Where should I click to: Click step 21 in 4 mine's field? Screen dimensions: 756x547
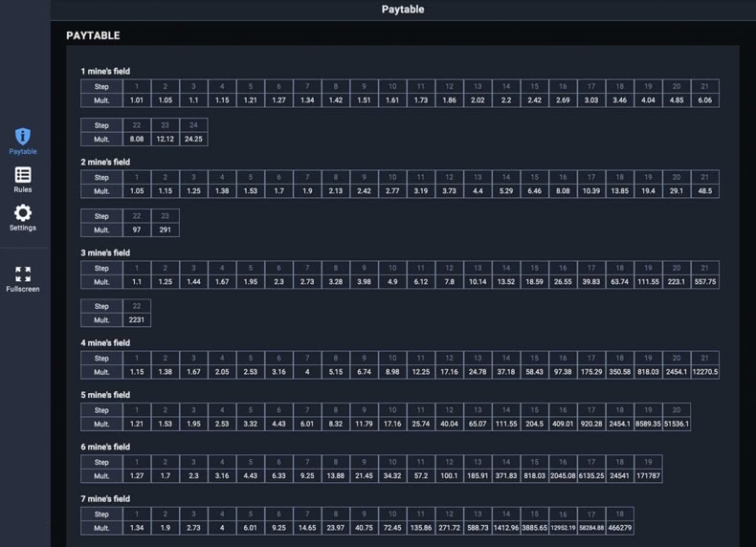[705, 358]
